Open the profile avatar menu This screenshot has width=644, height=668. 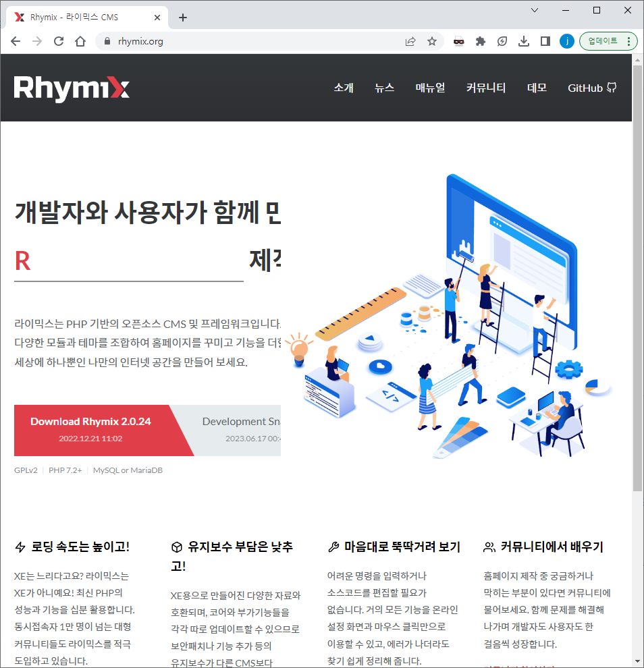pyautogui.click(x=567, y=41)
